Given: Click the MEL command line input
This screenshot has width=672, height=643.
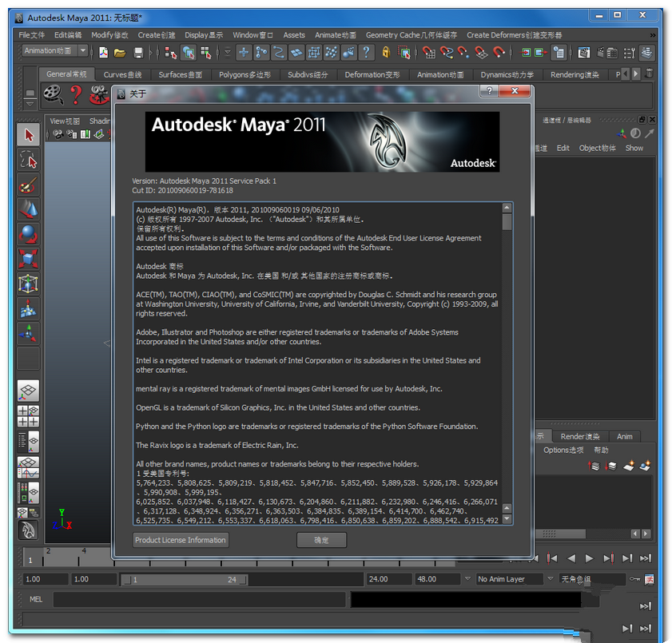Looking at the screenshot, I should point(199,599).
